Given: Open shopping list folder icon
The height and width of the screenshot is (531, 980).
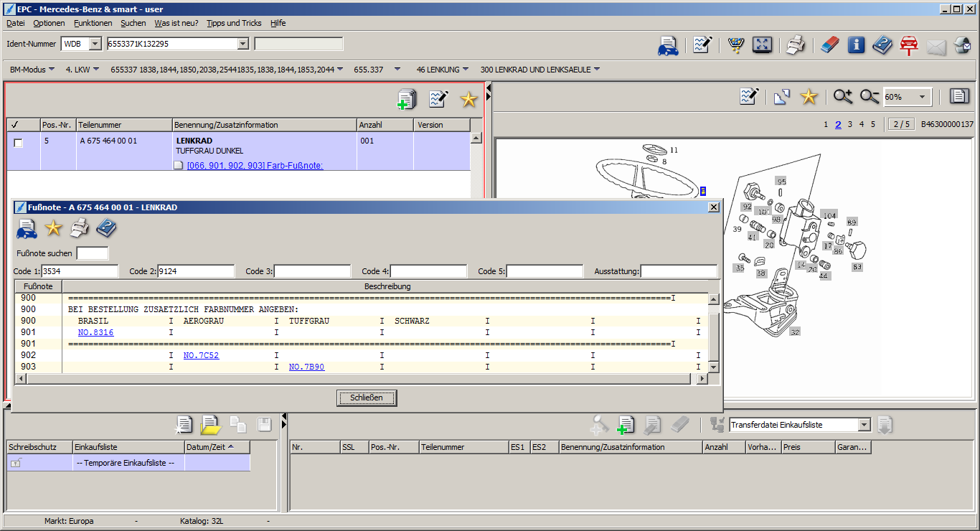Looking at the screenshot, I should pyautogui.click(x=210, y=425).
